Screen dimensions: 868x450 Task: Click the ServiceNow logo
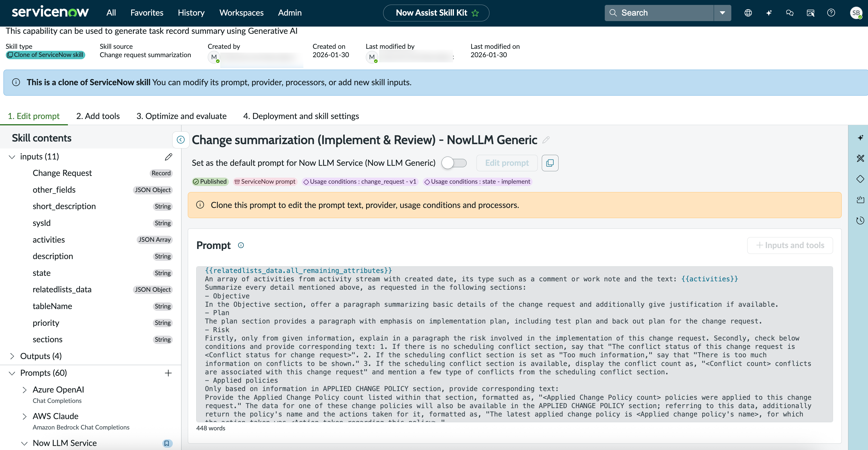point(50,12)
